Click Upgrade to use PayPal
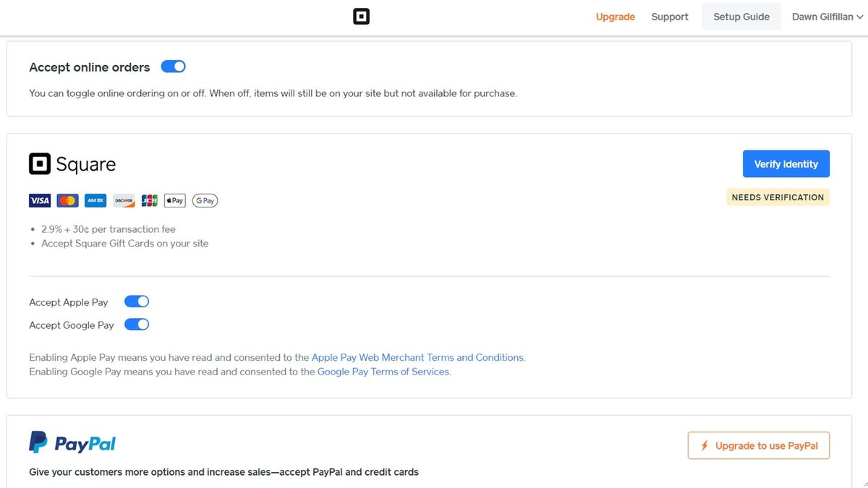868x488 pixels. click(758, 445)
